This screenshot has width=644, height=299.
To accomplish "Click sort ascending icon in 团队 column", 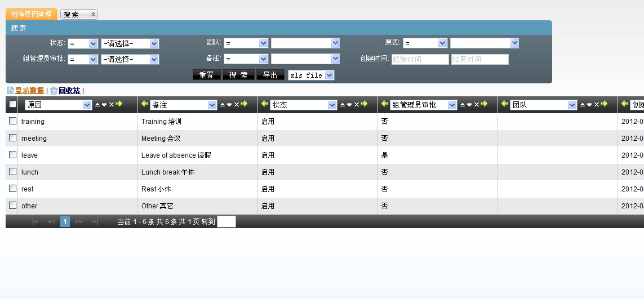I will pos(582,105).
